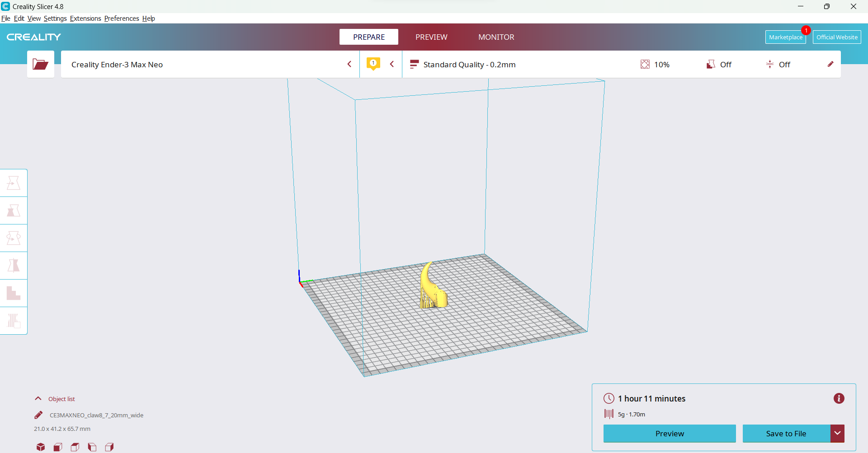Viewport: 868px width, 453px height.
Task: Switch to the 3D view cube icon
Action: [41, 447]
